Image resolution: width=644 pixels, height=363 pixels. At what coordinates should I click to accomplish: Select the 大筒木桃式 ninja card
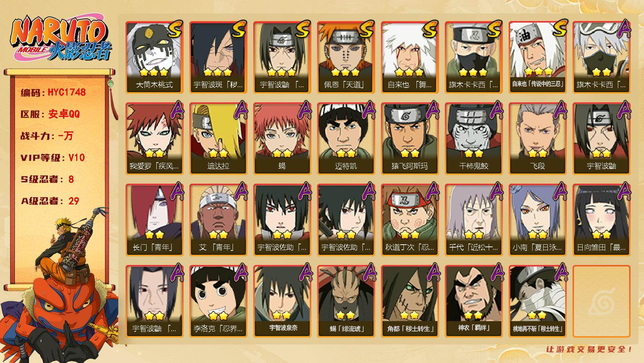(x=154, y=57)
